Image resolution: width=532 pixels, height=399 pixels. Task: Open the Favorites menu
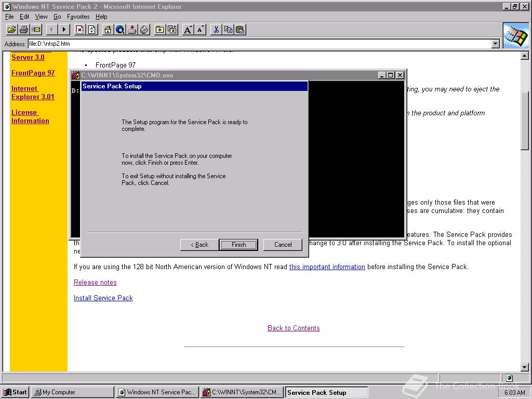78,17
